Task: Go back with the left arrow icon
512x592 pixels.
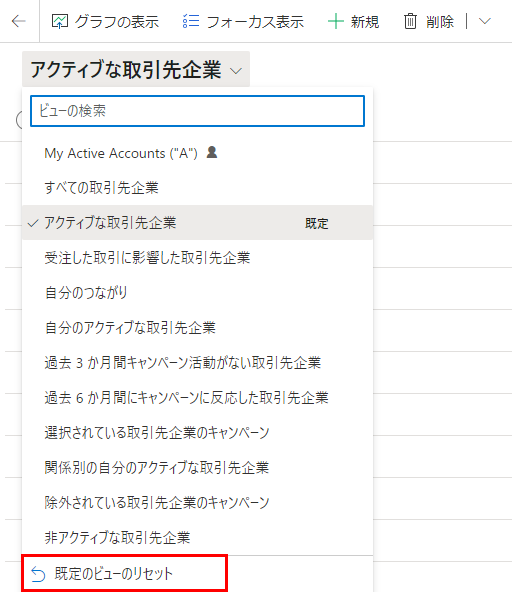Action: (x=19, y=21)
